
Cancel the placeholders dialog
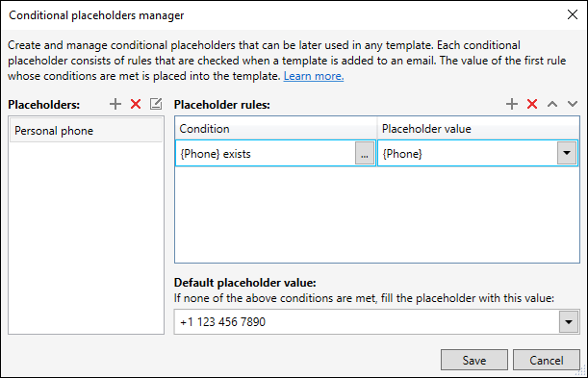coord(547,360)
